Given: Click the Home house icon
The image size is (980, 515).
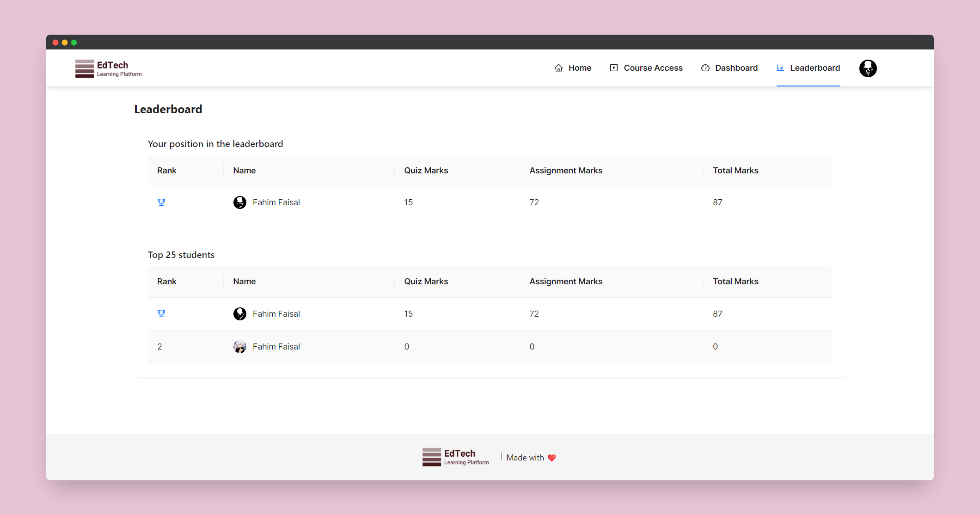Looking at the screenshot, I should point(558,68).
